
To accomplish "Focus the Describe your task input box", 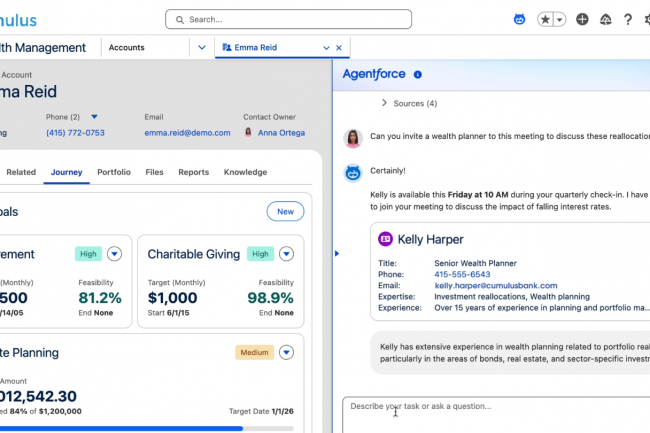I will click(496, 415).
